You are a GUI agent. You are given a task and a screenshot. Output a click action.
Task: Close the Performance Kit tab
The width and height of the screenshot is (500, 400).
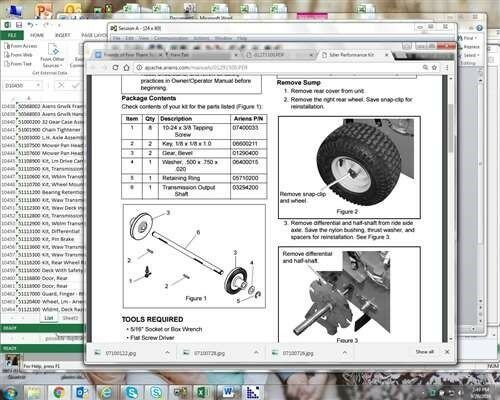(x=387, y=54)
